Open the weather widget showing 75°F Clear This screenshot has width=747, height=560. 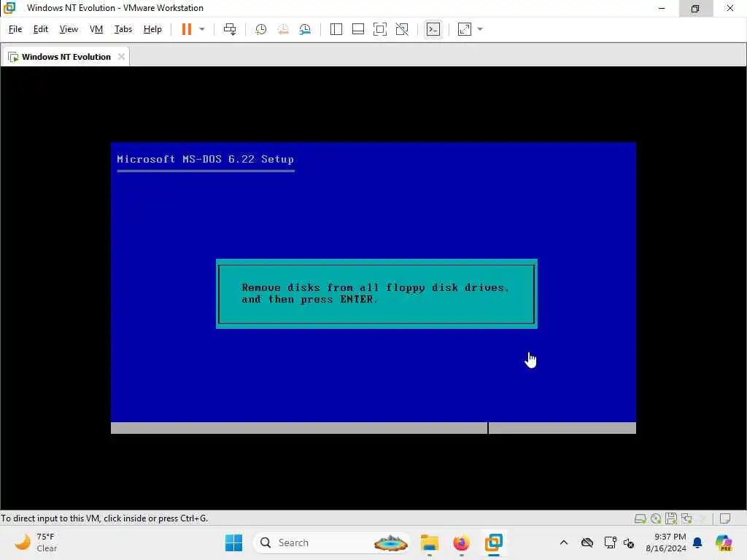36,542
